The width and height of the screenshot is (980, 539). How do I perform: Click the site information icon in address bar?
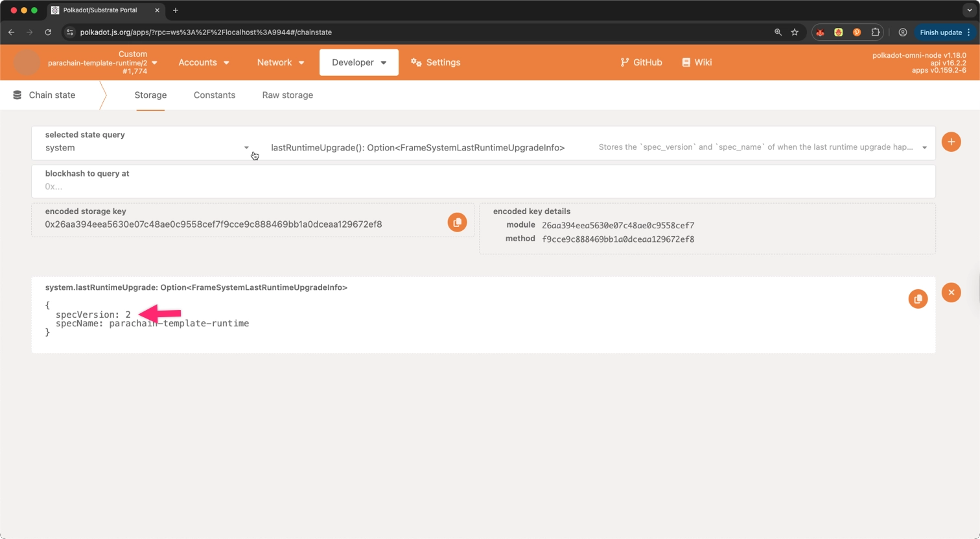point(70,32)
